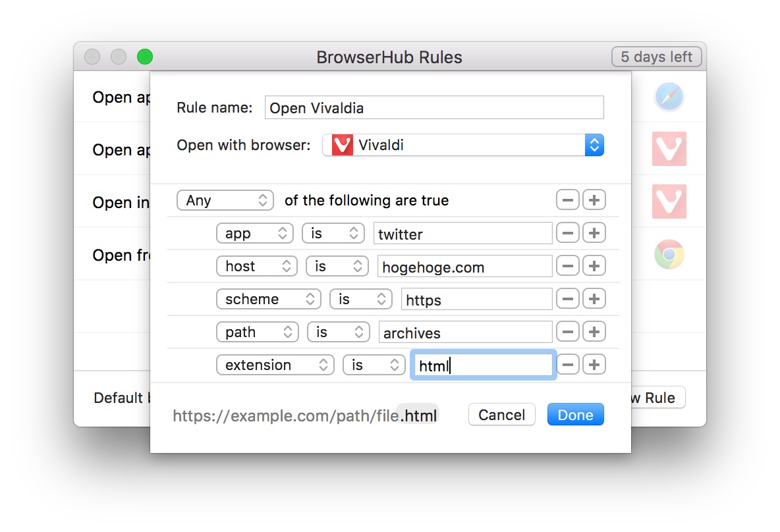Open the Any match-mode dropdown
This screenshot has width=780, height=532.
coord(225,200)
